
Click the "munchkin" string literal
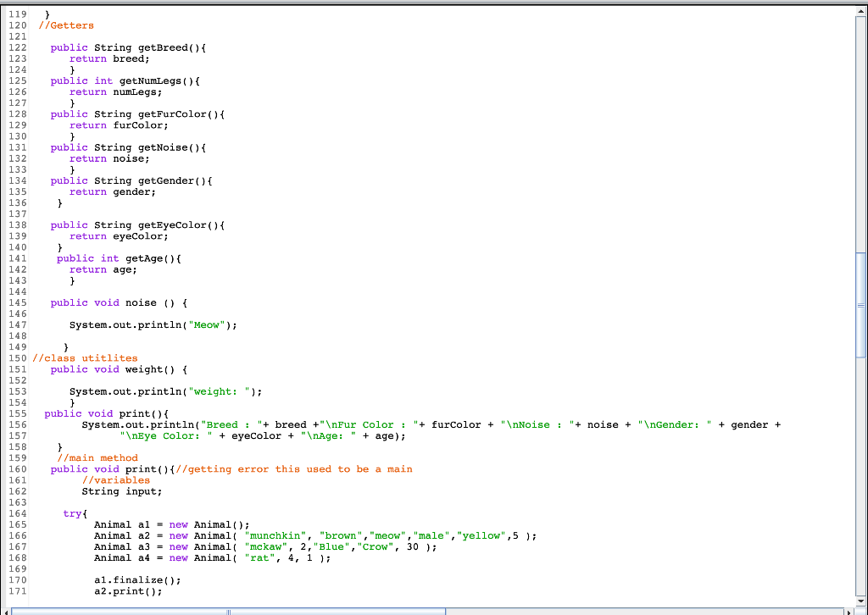click(275, 535)
